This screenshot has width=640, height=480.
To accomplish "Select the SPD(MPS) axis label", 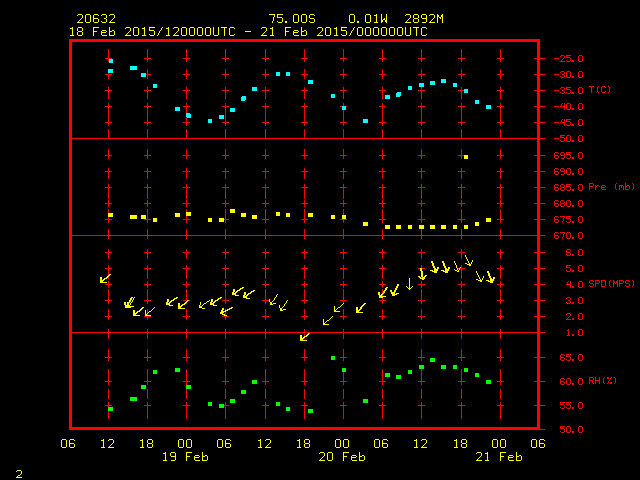I will 611,283.
